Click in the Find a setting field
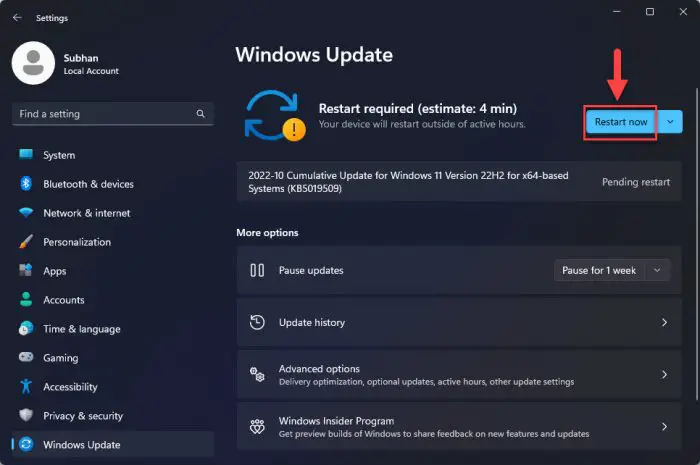700x465 pixels. click(x=113, y=114)
